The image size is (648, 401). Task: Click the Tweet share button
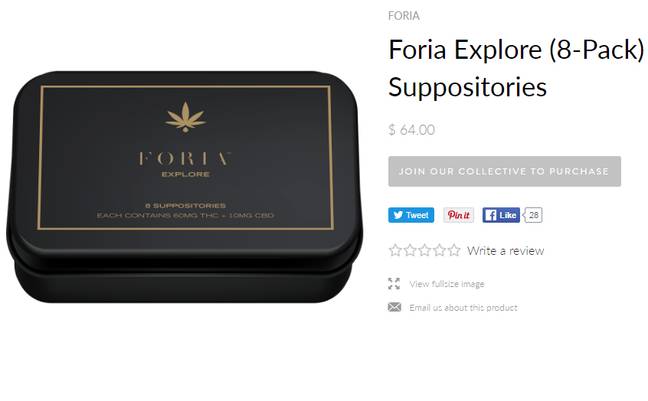point(411,215)
